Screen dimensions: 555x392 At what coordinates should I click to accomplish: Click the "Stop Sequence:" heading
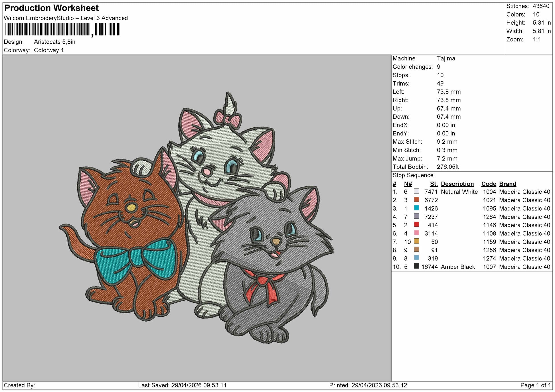(x=414, y=175)
